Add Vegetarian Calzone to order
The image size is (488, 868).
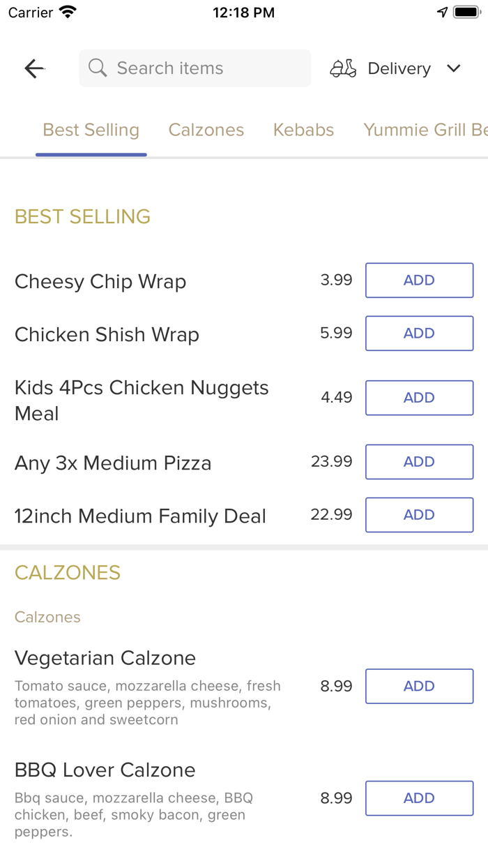tap(419, 687)
